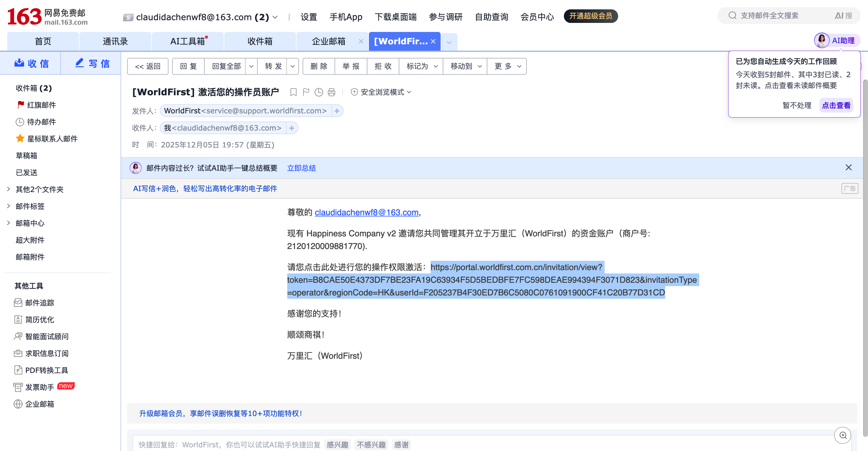Open the 转发 dropdown arrow
The height and width of the screenshot is (451, 868).
tap(292, 66)
